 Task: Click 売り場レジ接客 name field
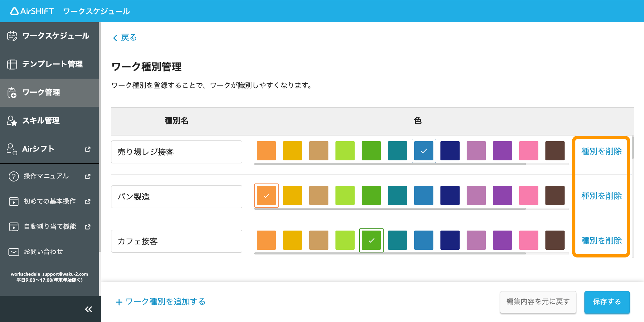click(177, 152)
